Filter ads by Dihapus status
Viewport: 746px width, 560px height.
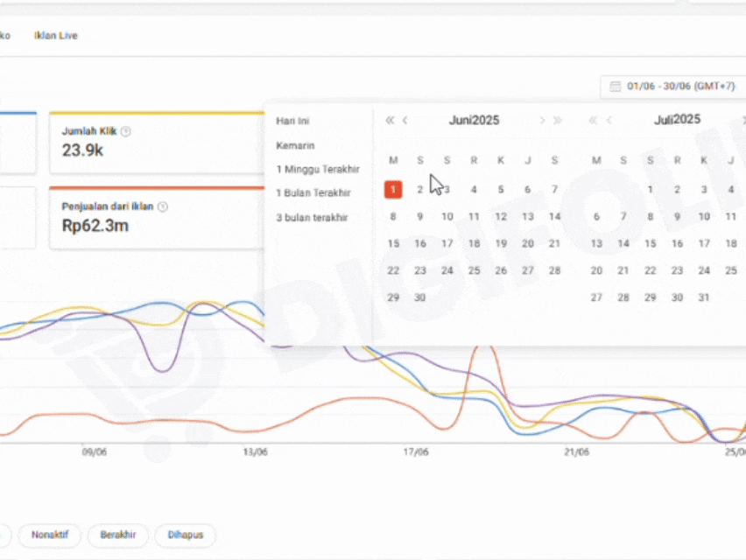(x=185, y=535)
